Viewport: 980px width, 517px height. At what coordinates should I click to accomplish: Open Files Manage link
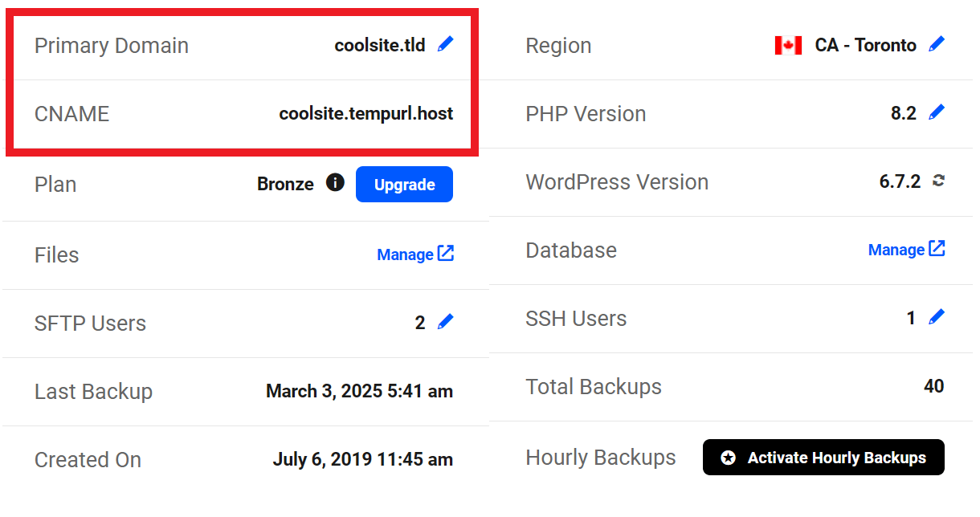tap(415, 254)
